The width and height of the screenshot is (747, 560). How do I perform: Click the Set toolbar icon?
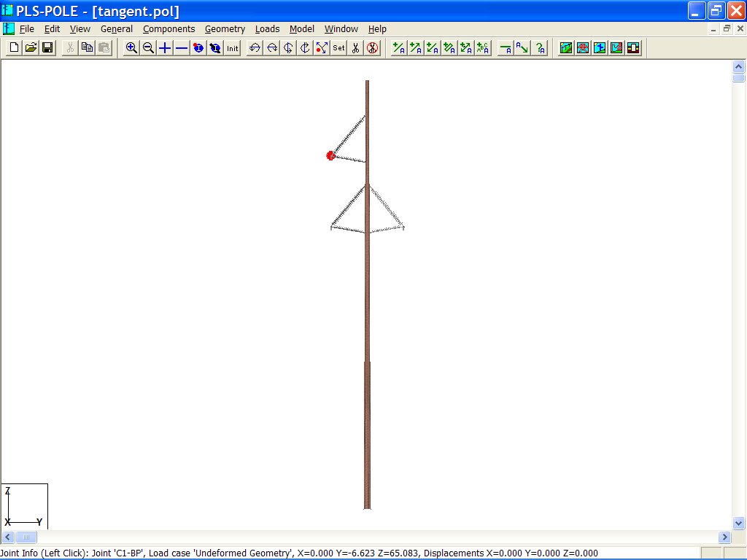click(x=338, y=48)
